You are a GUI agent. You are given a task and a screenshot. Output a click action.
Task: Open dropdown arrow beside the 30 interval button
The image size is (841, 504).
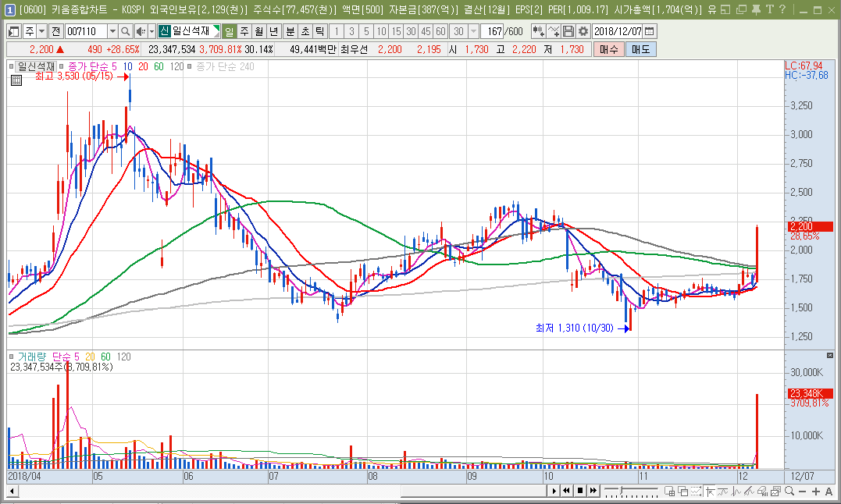point(473,31)
